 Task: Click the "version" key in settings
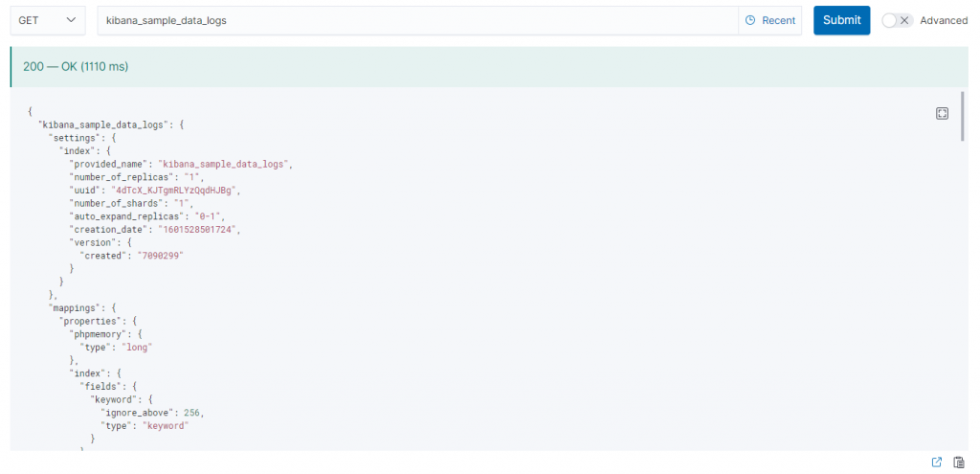tap(93, 242)
